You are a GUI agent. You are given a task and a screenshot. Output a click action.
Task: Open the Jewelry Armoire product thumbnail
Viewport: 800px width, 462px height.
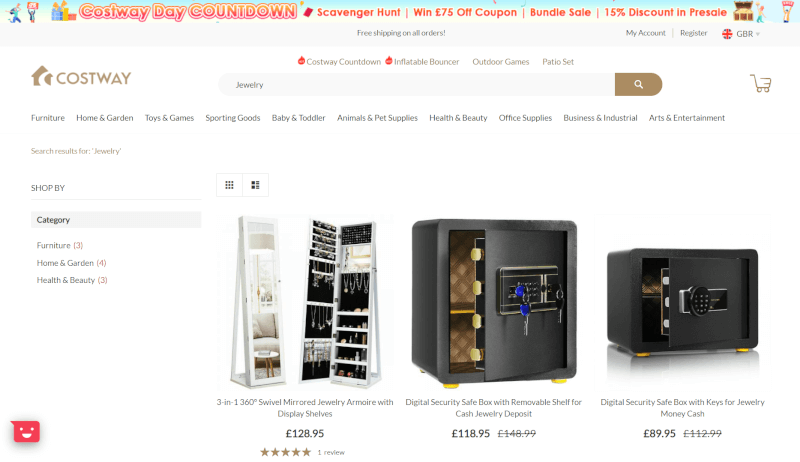[x=305, y=301]
